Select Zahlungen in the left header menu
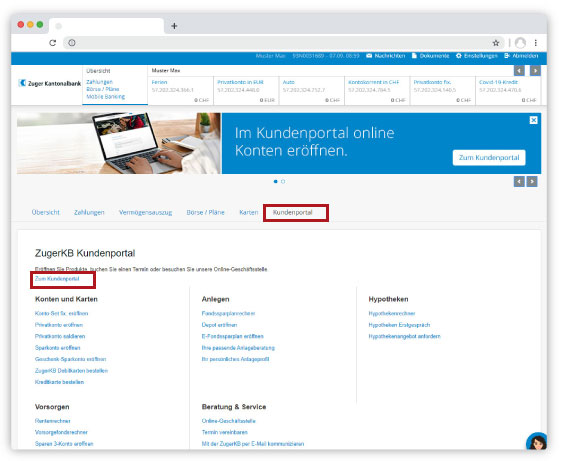This screenshot has width=574, height=461. [x=100, y=82]
